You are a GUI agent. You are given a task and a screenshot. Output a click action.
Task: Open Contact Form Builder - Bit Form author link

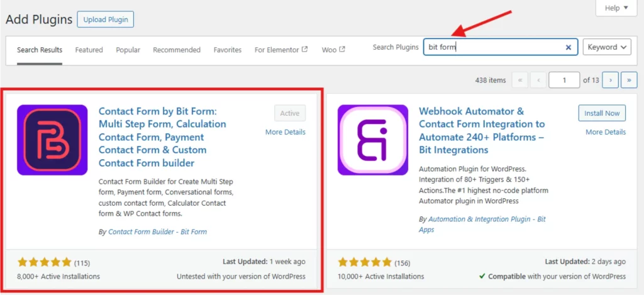[157, 231]
